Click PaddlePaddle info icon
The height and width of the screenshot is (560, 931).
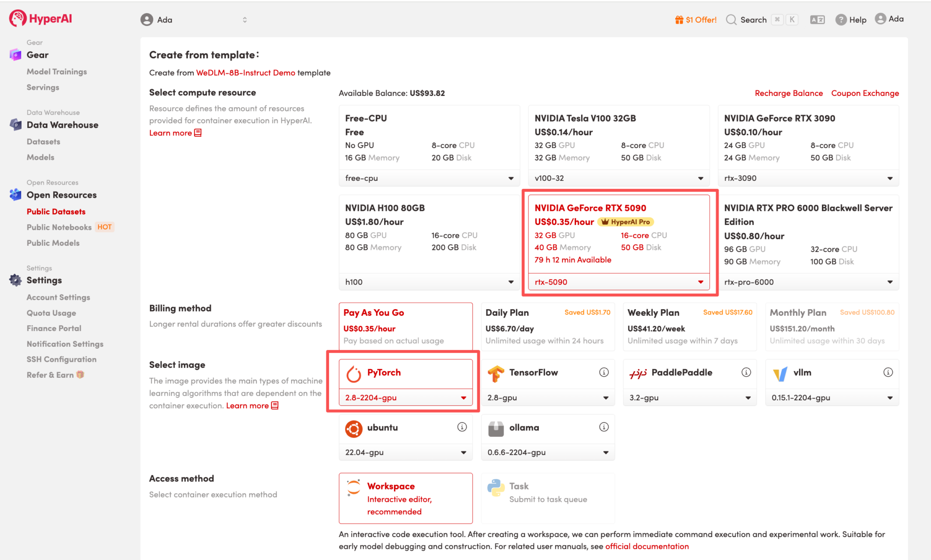(746, 373)
